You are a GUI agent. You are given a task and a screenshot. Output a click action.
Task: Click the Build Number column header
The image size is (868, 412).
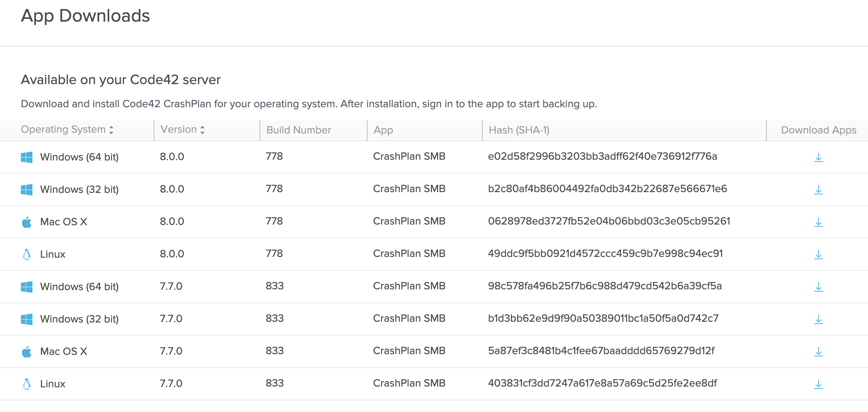tap(299, 130)
